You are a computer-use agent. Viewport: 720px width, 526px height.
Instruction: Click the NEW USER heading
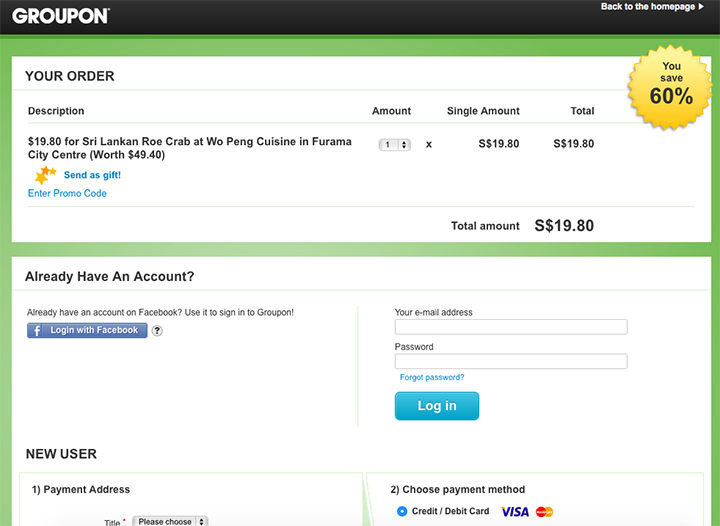coord(61,454)
